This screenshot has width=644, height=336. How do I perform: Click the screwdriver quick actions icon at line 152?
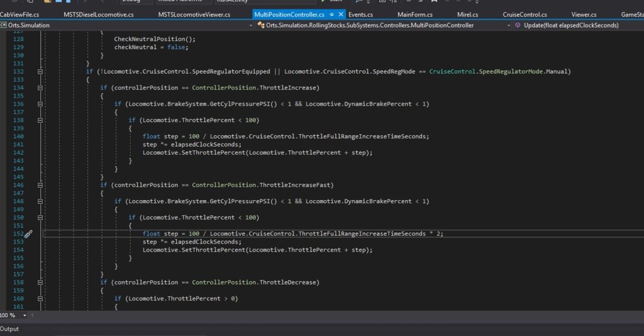point(28,234)
